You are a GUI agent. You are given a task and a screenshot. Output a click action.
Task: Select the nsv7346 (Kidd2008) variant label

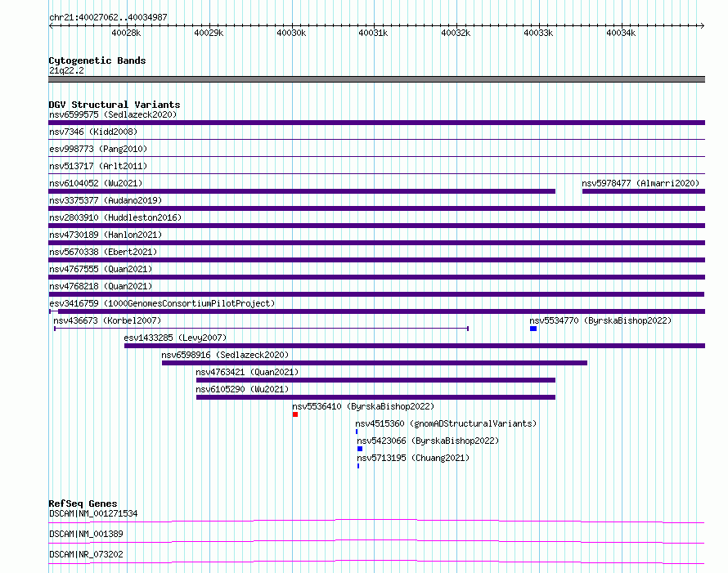tap(93, 132)
